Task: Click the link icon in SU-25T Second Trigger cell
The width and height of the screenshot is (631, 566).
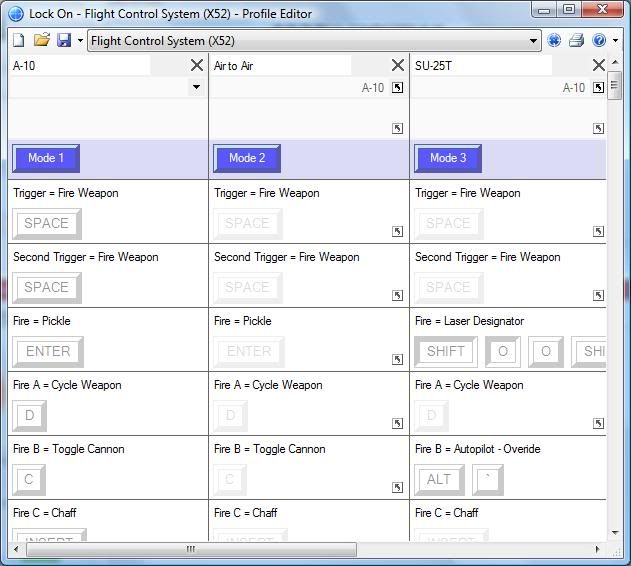Action: tap(598, 295)
